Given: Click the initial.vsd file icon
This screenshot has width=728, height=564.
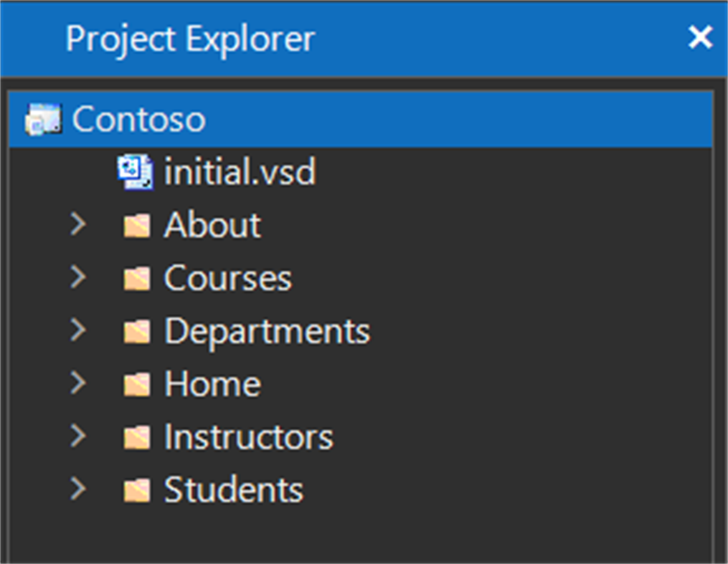Looking at the screenshot, I should (x=135, y=173).
